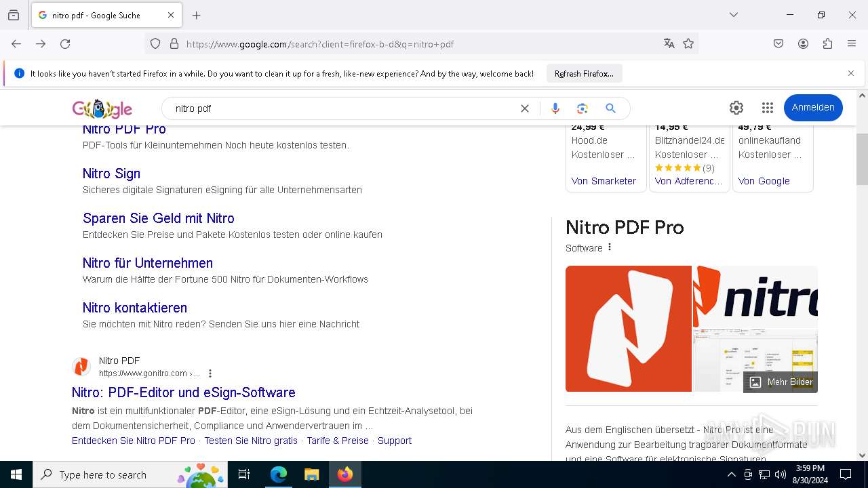Open Tarife & Preise link
868x488 pixels.
coord(338,441)
